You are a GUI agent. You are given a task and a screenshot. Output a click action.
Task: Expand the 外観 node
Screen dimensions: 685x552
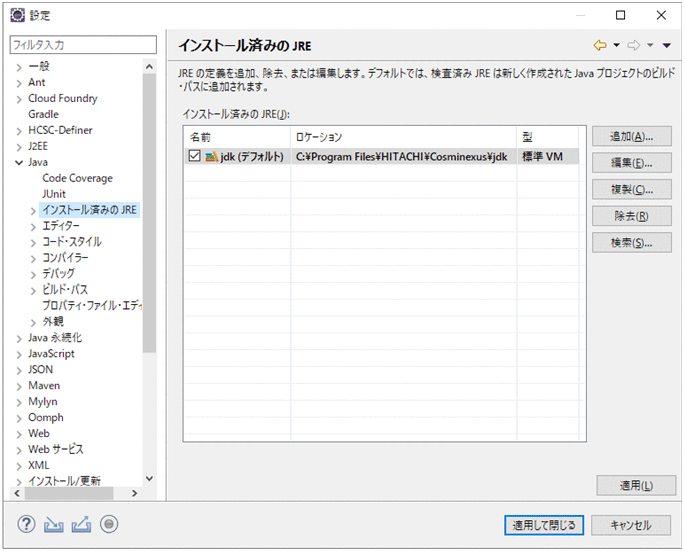[x=33, y=323]
